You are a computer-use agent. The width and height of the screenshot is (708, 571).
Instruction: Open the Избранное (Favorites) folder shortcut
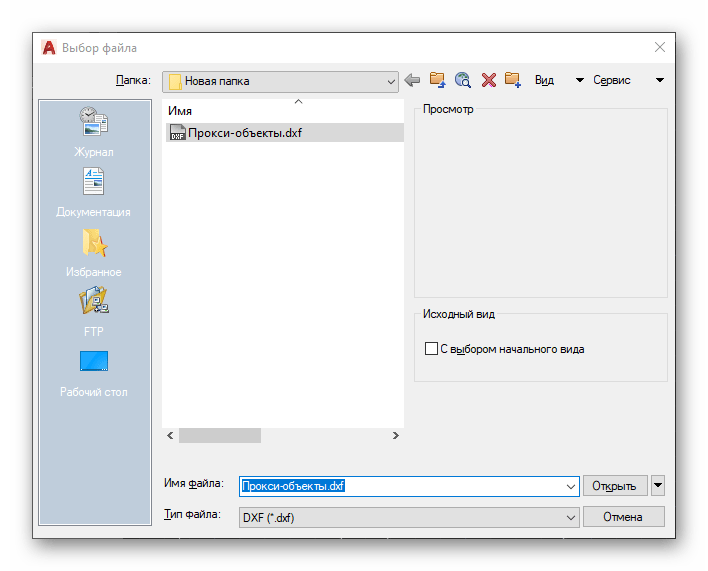point(94,253)
